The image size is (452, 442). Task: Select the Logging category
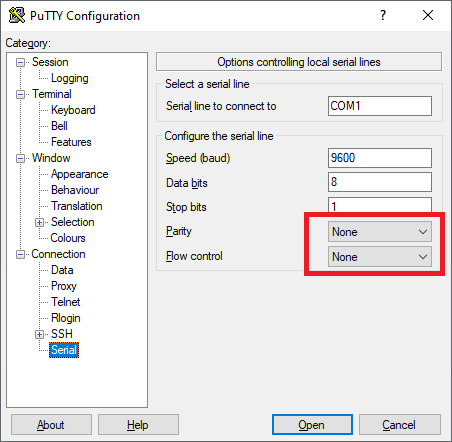pyautogui.click(x=70, y=78)
